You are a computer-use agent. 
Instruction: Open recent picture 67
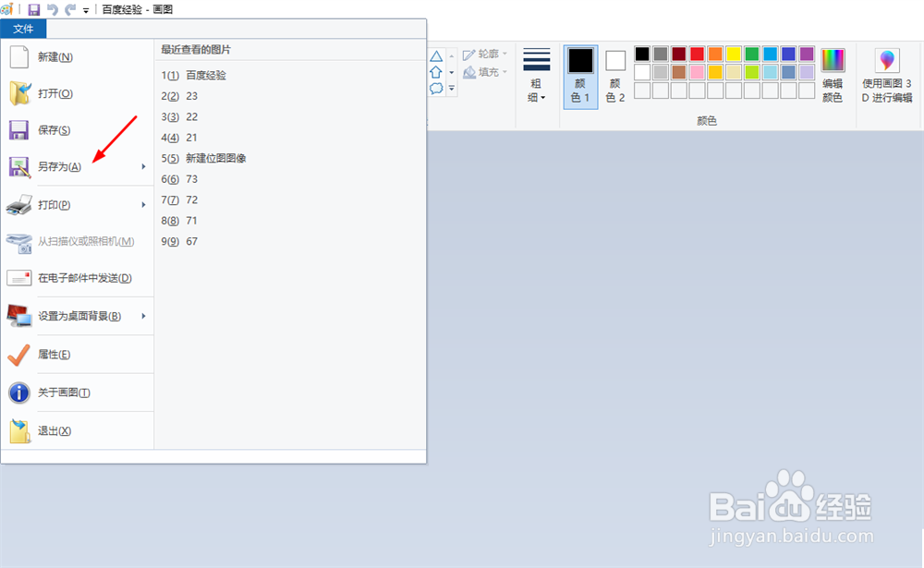coord(290,242)
